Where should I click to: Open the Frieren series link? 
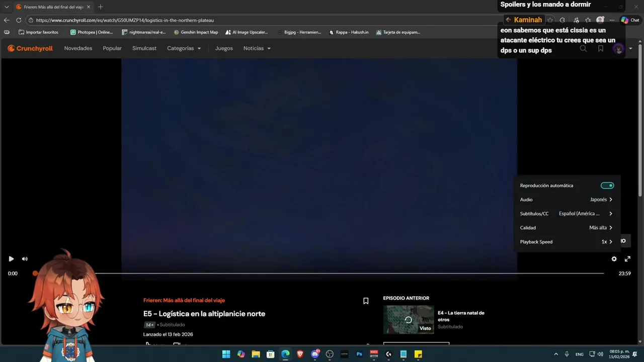click(x=184, y=300)
